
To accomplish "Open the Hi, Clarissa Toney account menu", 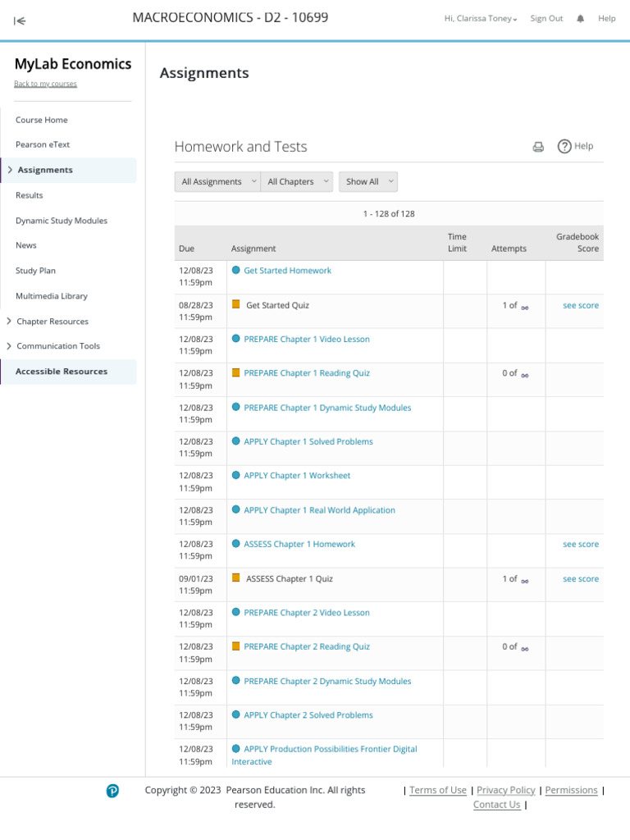I will pyautogui.click(x=481, y=19).
